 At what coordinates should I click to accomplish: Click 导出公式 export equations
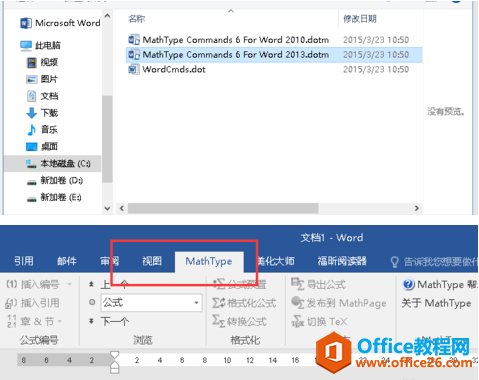tap(319, 284)
